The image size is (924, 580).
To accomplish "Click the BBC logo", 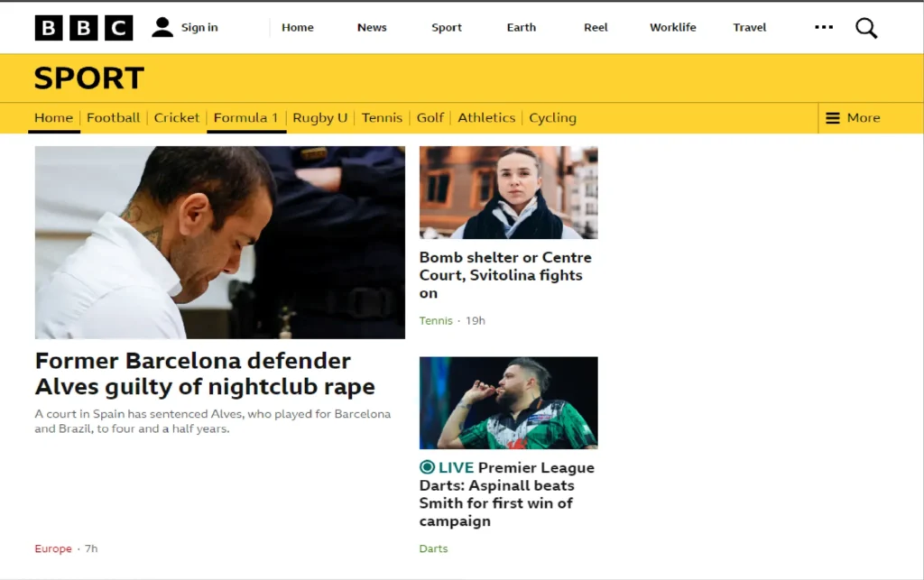I will (84, 28).
